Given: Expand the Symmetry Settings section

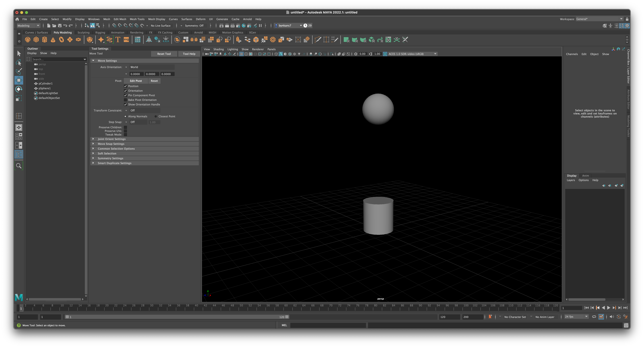Looking at the screenshot, I should coord(144,158).
